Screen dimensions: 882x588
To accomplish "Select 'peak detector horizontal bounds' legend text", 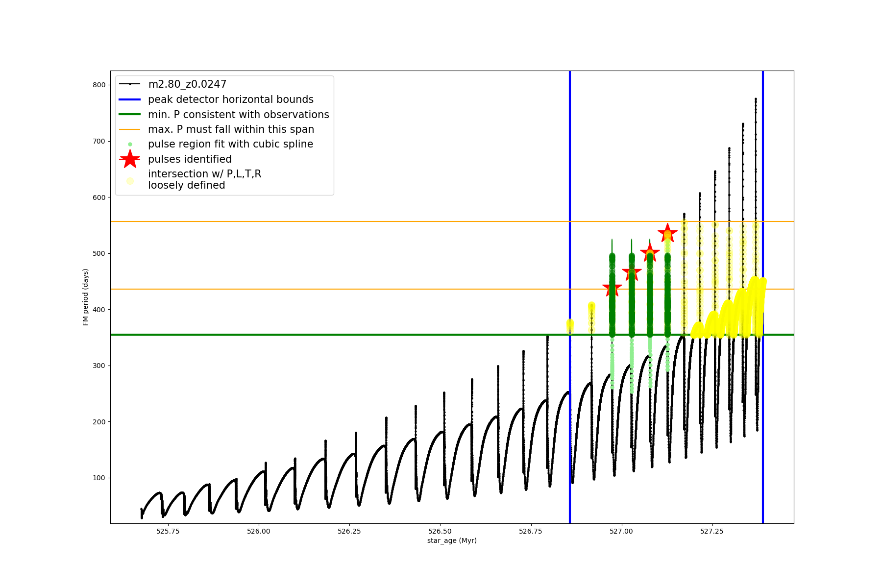I will (x=231, y=99).
